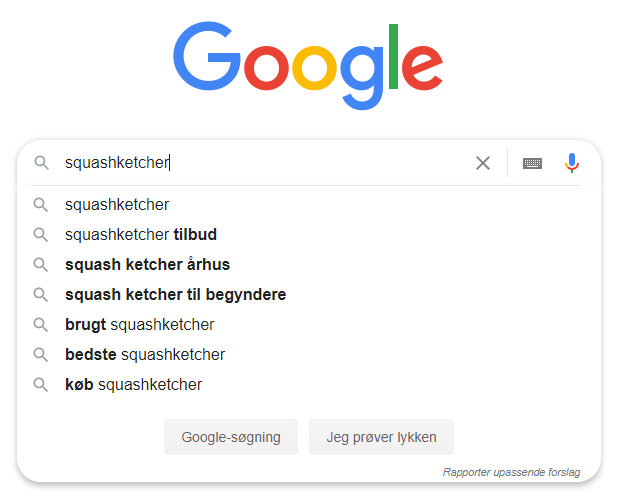Click the magnifier icon beside 'brugt squashketcher'
Viewport: 621px width, 499px height.
41,325
